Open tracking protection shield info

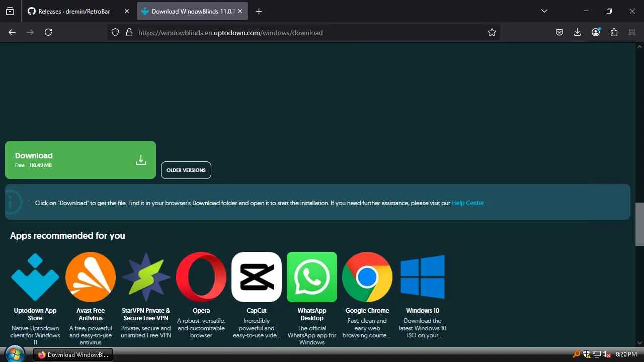click(x=115, y=32)
